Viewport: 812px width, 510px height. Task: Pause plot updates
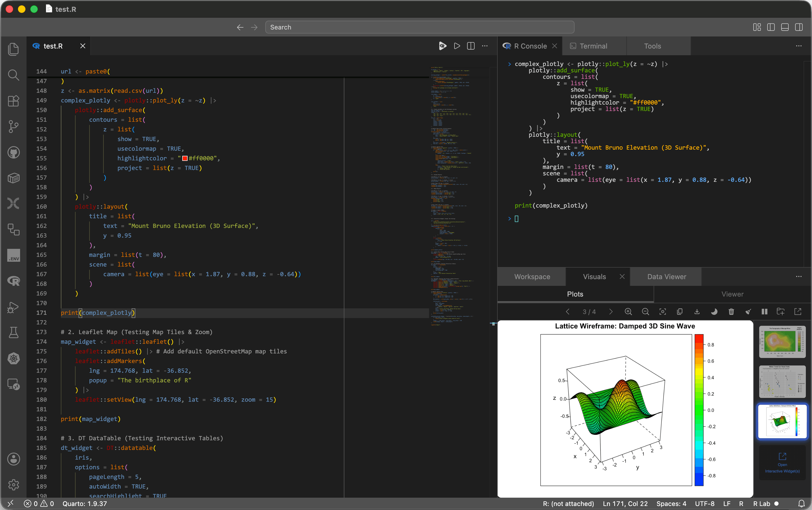pos(765,312)
